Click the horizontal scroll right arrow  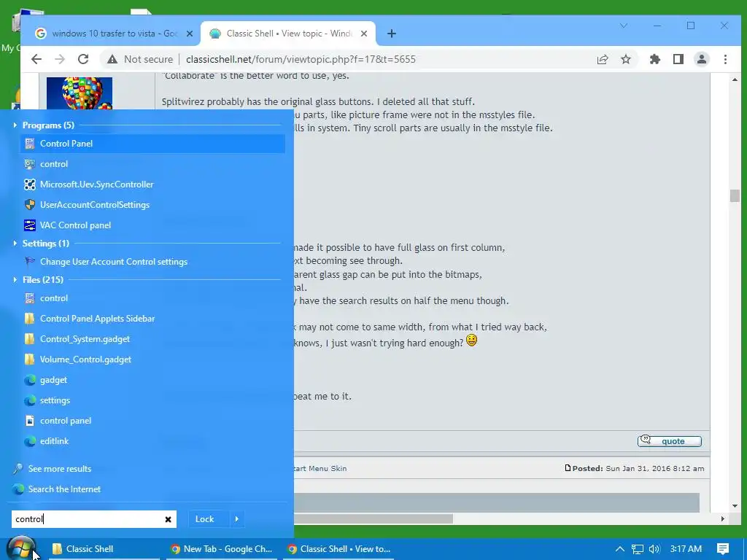point(723,518)
